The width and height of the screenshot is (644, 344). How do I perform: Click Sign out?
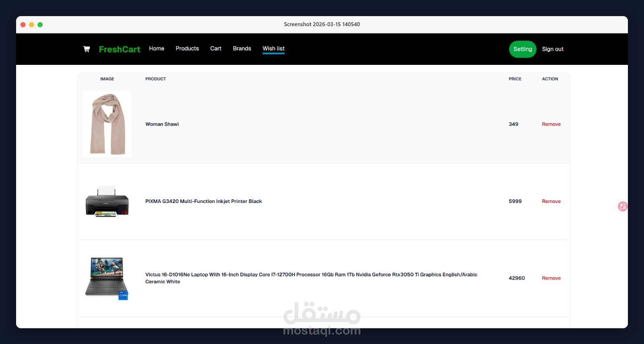553,49
